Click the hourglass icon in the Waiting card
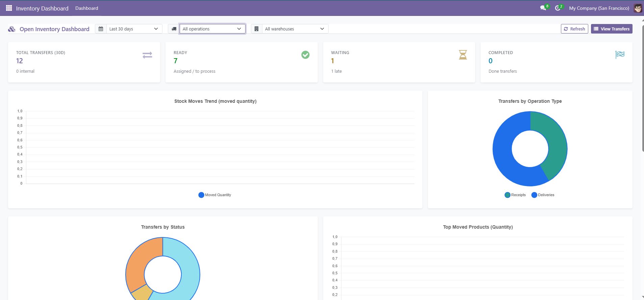This screenshot has width=644, height=300. pos(463,55)
